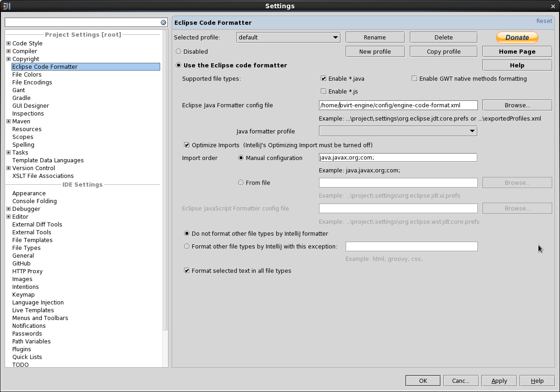Enable *.js file type checkbox

(324, 92)
